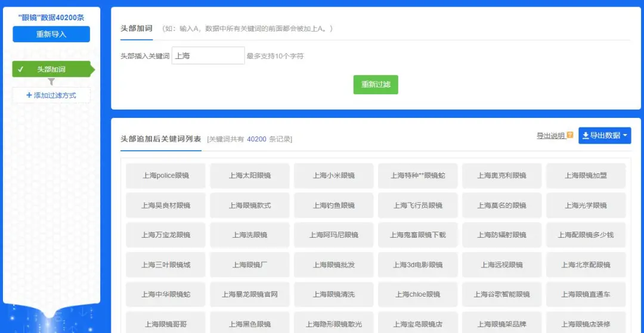
Task: Click keyword 上海奥克利眼镜
Action: pos(502,176)
